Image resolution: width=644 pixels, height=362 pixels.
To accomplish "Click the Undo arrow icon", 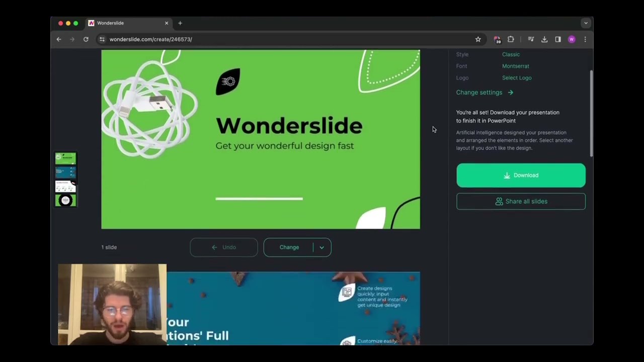I will point(214,247).
